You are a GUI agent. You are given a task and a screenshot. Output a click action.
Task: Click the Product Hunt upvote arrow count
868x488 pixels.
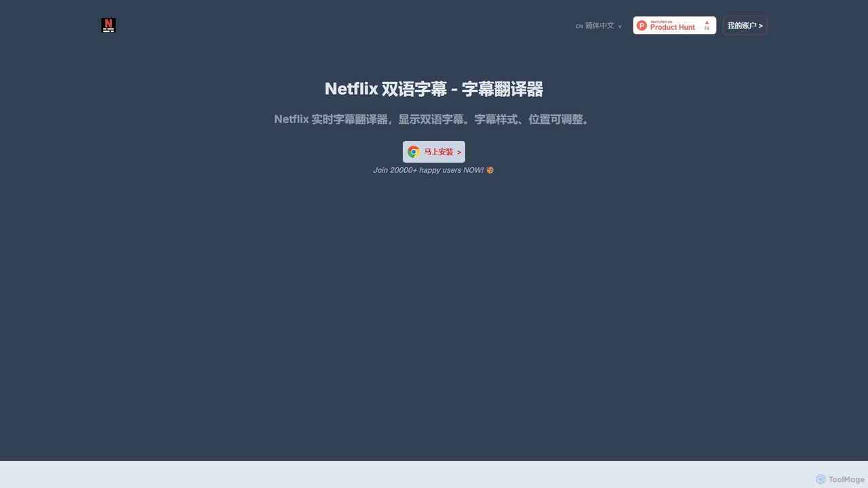tap(707, 25)
